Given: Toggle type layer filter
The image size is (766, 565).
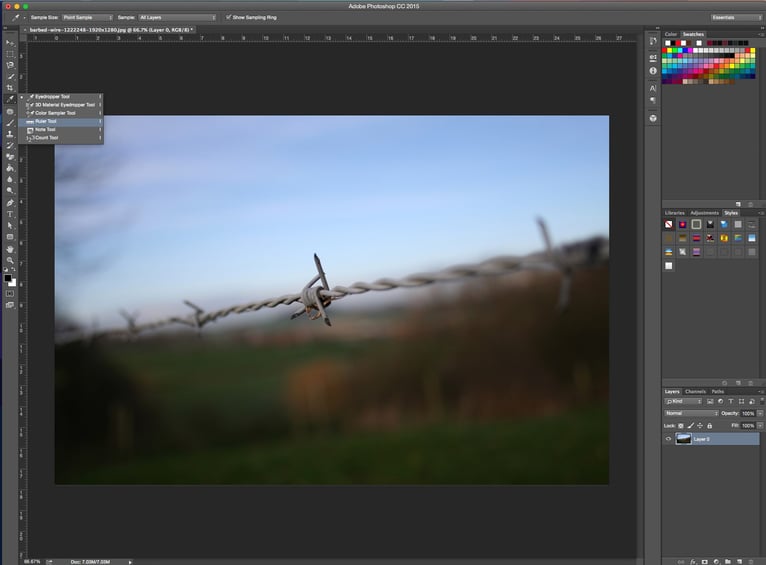Looking at the screenshot, I should (731, 401).
